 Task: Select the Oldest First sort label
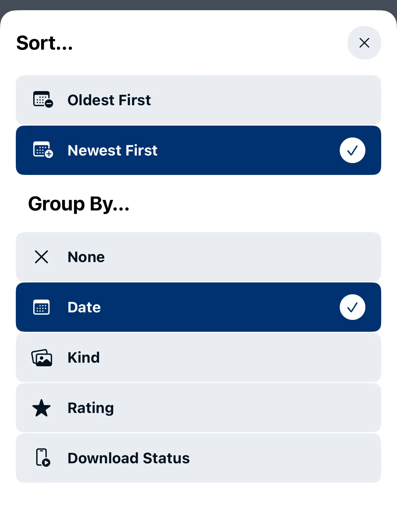pos(109,100)
